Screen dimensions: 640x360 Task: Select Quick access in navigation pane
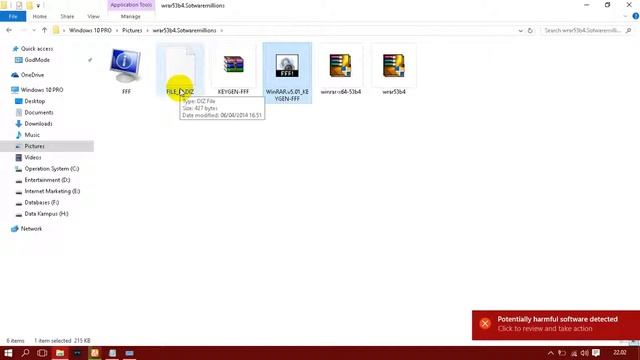pyautogui.click(x=37, y=49)
